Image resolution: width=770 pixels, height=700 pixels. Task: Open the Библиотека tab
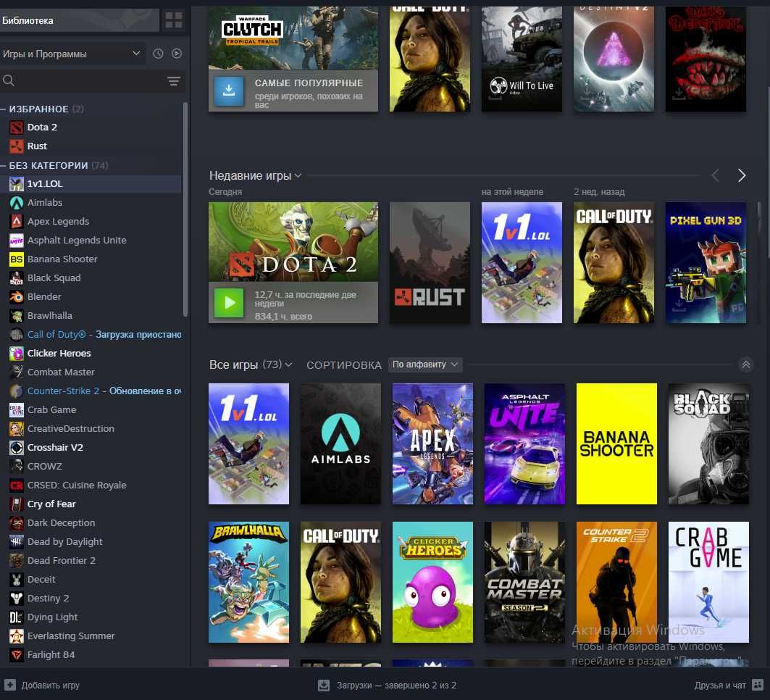(x=80, y=20)
